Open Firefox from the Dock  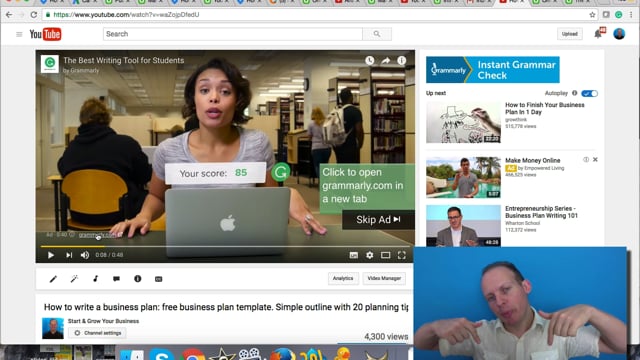click(x=282, y=354)
